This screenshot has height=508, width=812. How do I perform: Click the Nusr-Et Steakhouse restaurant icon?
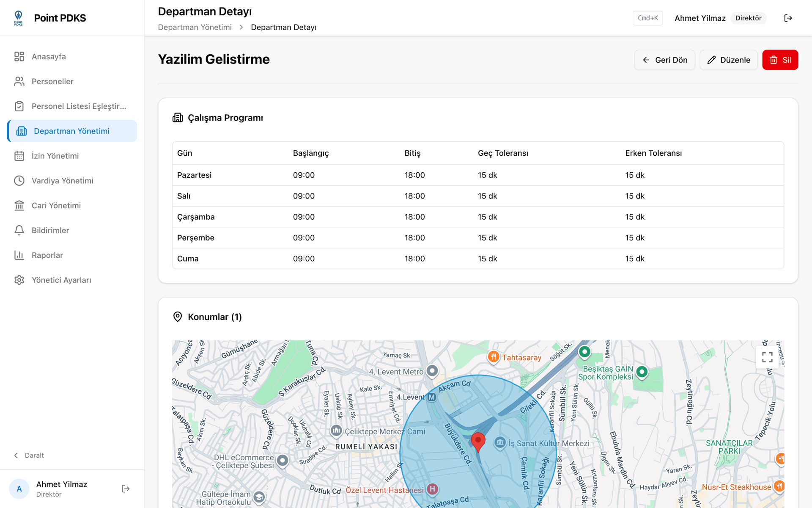coord(779,486)
